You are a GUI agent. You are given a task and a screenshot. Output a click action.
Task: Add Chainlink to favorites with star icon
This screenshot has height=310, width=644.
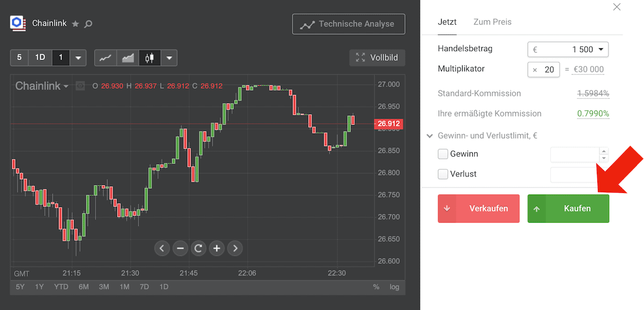click(x=76, y=24)
